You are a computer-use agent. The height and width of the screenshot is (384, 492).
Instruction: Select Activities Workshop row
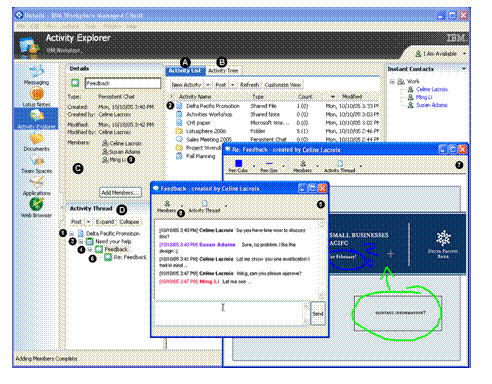[x=277, y=114]
